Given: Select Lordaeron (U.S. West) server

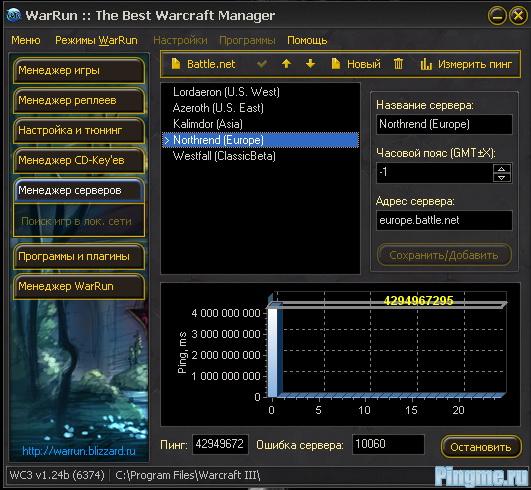Looking at the screenshot, I should pos(260,92).
